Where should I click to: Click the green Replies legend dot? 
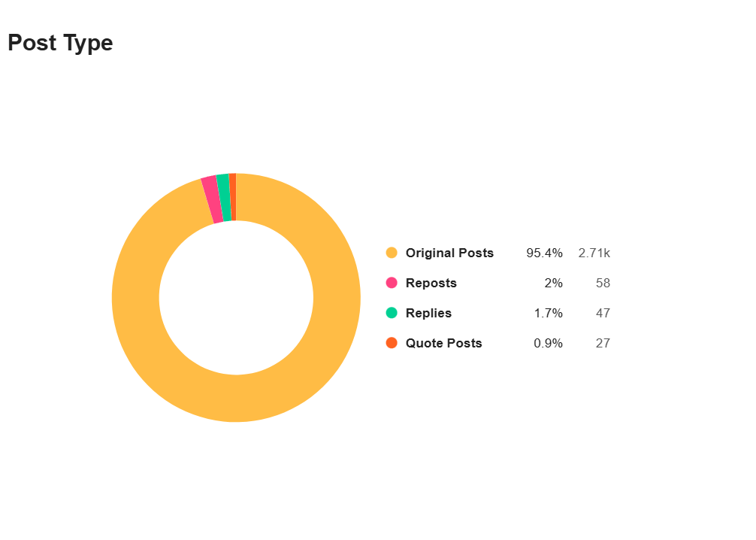[392, 313]
